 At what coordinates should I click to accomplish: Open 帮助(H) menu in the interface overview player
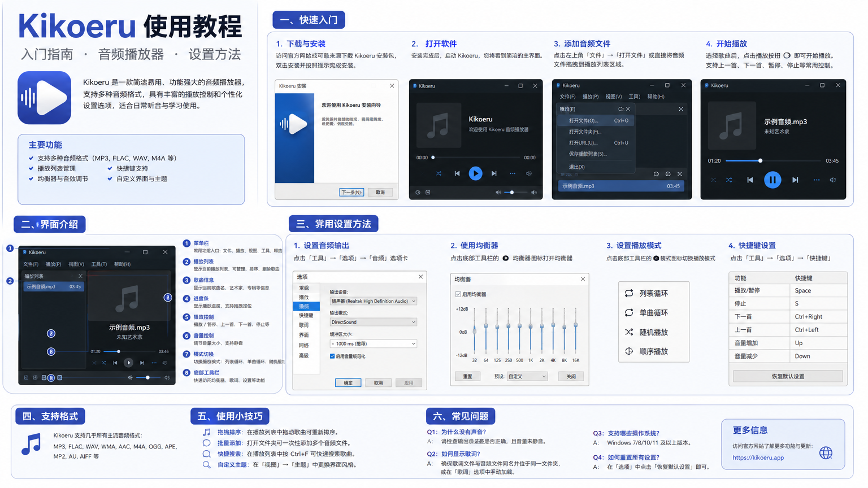tap(122, 264)
